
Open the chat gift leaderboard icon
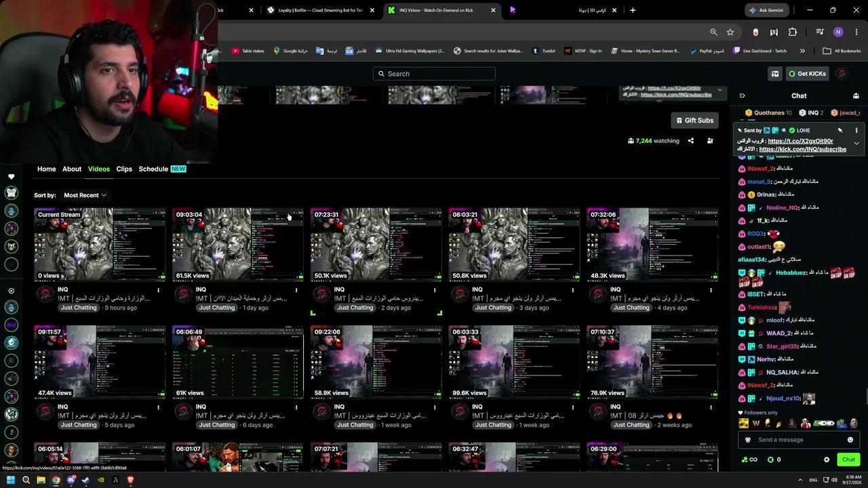856,96
